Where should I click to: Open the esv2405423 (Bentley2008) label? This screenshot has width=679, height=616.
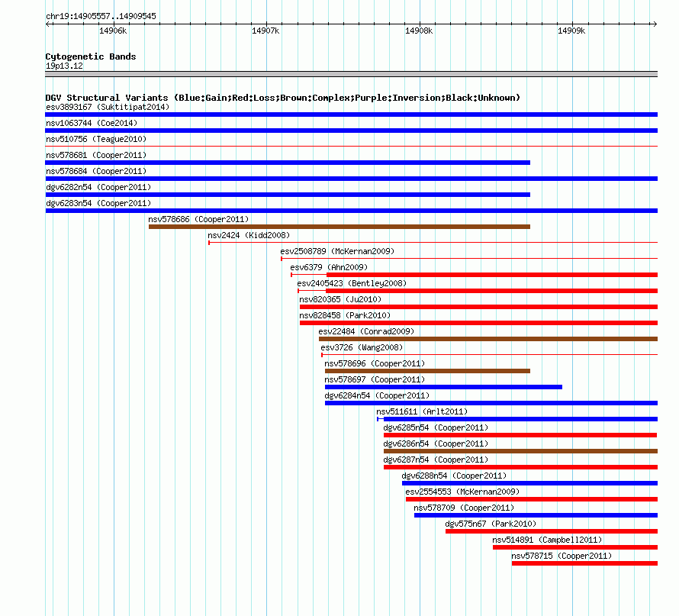click(x=352, y=283)
